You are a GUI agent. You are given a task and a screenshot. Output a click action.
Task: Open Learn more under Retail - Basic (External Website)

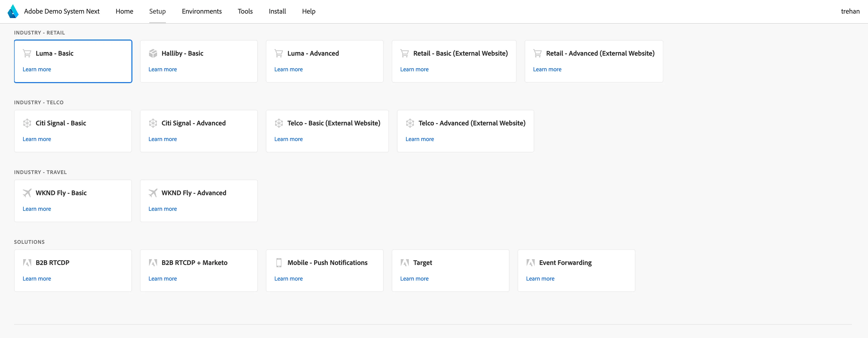click(x=414, y=69)
